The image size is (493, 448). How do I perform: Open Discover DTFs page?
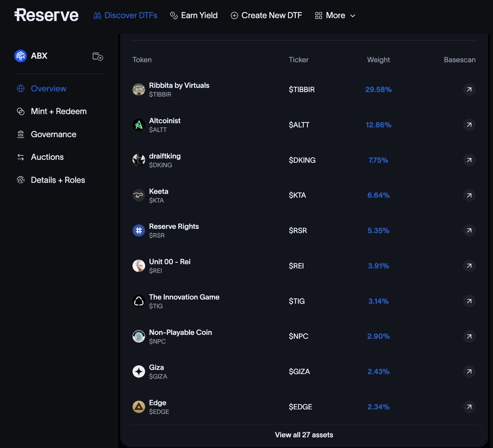(125, 16)
